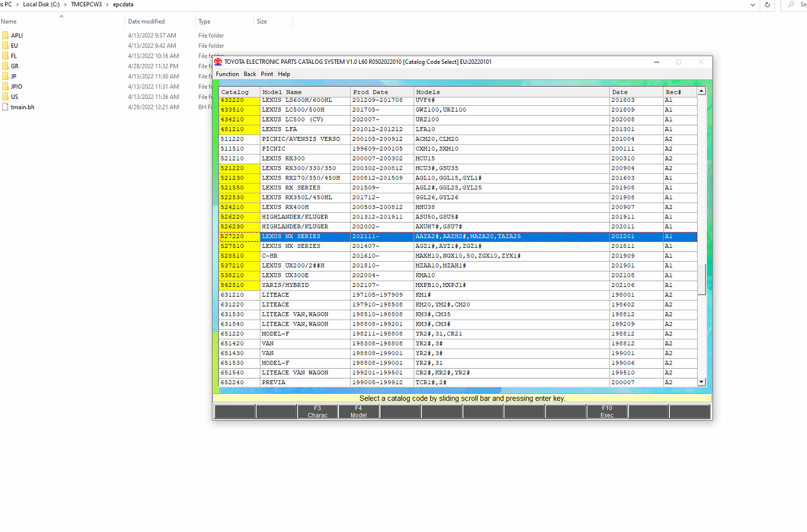Click the F4 Model button
This screenshot has width=807, height=532.
(x=359, y=412)
